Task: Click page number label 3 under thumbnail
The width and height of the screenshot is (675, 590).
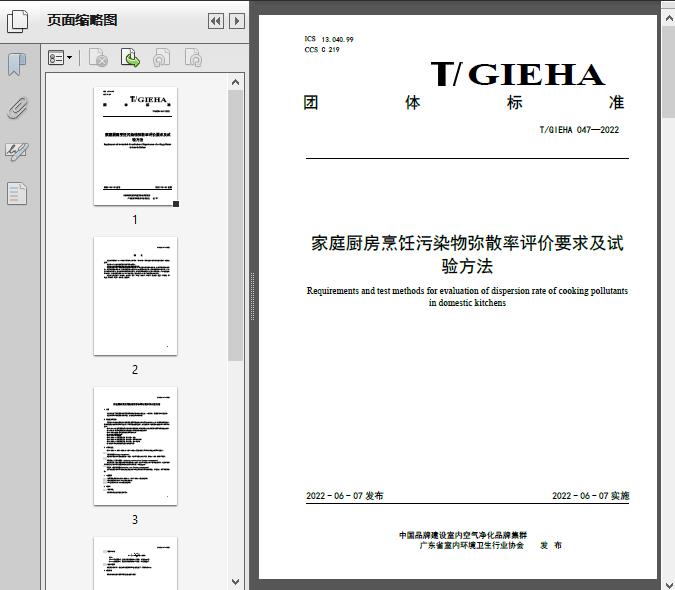Action: pyautogui.click(x=135, y=520)
